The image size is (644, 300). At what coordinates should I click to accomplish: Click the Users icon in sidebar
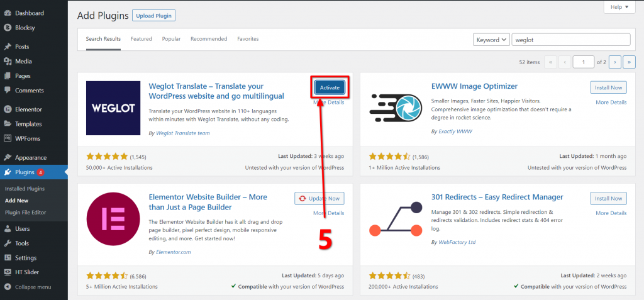tap(8, 228)
